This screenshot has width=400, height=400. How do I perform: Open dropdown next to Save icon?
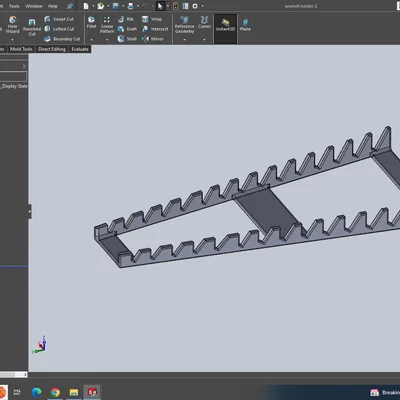click(123, 6)
